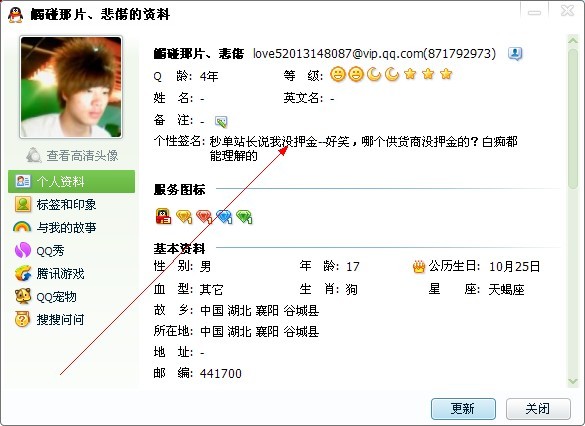Click the QQ penguin icon in title bar
The image size is (585, 426).
pos(16,15)
